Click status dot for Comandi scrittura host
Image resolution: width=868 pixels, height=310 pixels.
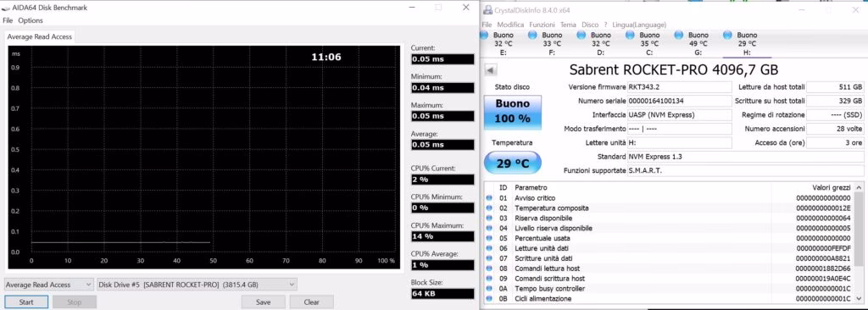tap(489, 279)
